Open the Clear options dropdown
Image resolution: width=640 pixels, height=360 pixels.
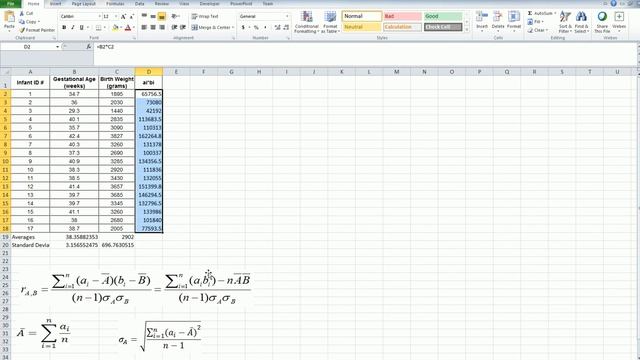pos(537,30)
